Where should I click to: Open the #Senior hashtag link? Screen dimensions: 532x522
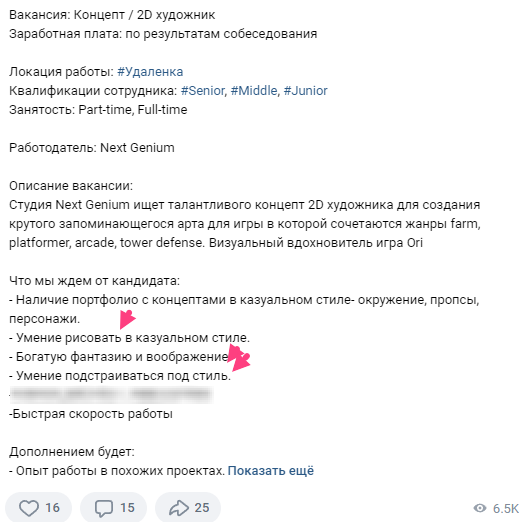tap(203, 91)
